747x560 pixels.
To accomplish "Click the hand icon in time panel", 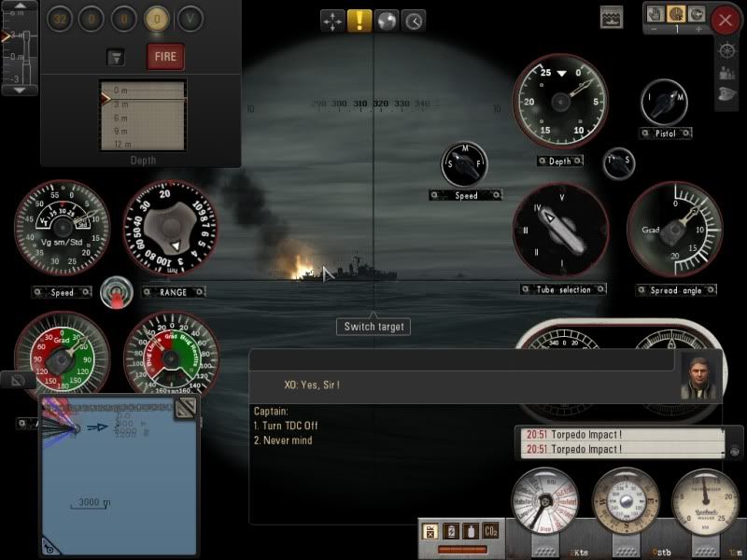I will coord(655,14).
